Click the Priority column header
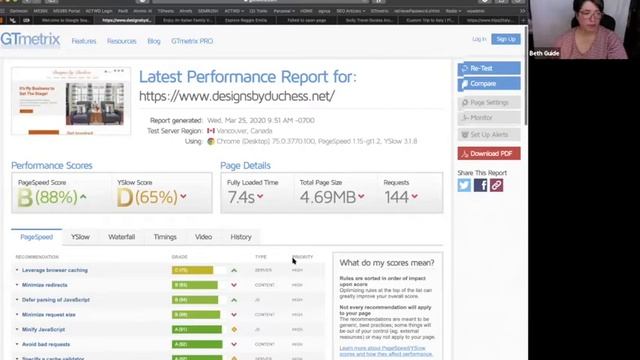640x360 pixels. pos(302,257)
